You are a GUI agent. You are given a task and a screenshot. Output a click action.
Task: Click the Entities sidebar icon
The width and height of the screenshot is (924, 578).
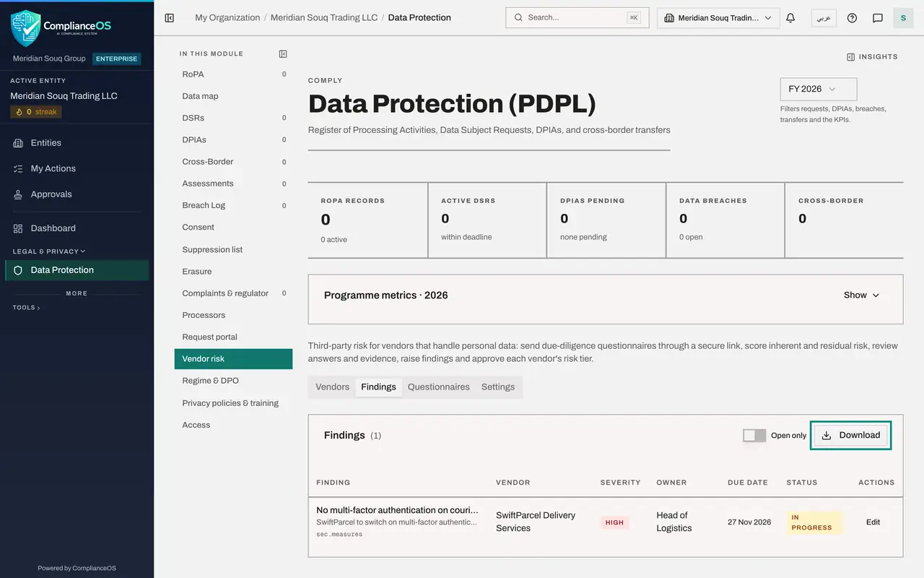coord(18,143)
